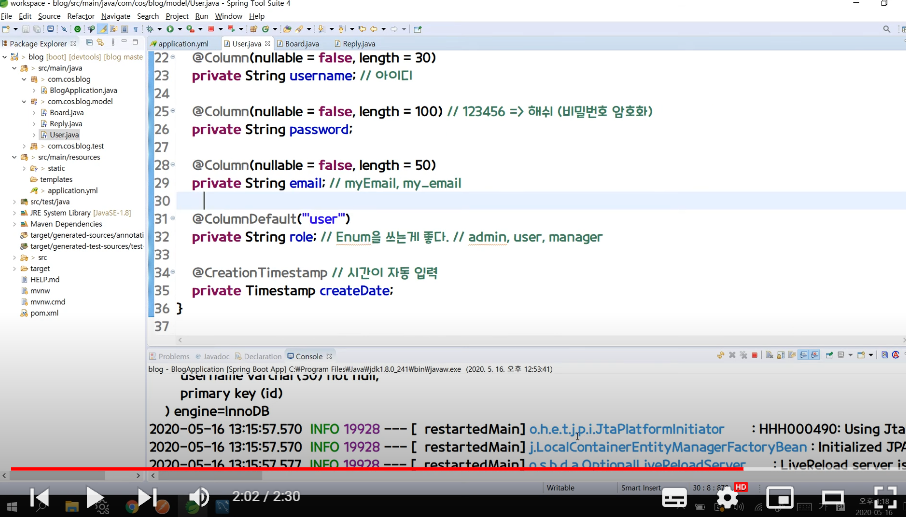The height and width of the screenshot is (517, 906).
Task: Toggle Scroll Lock in console toolbar
Action: tap(781, 355)
